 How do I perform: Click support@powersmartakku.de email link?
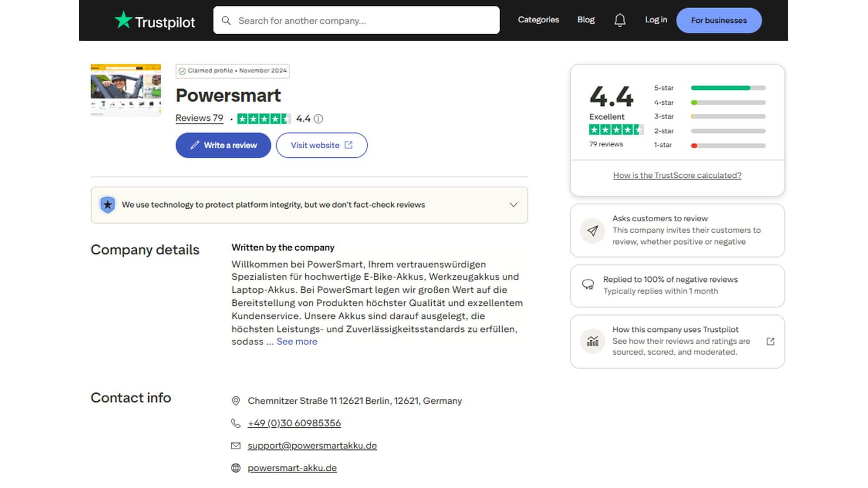[312, 446]
